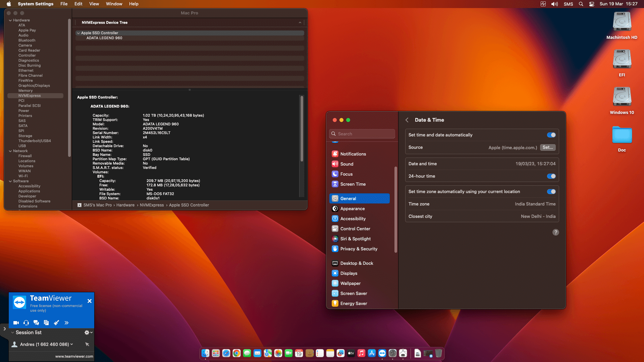Viewport: 644px width, 362px height.
Task: Start video call in TeamViewer panel
Action: pos(16,323)
